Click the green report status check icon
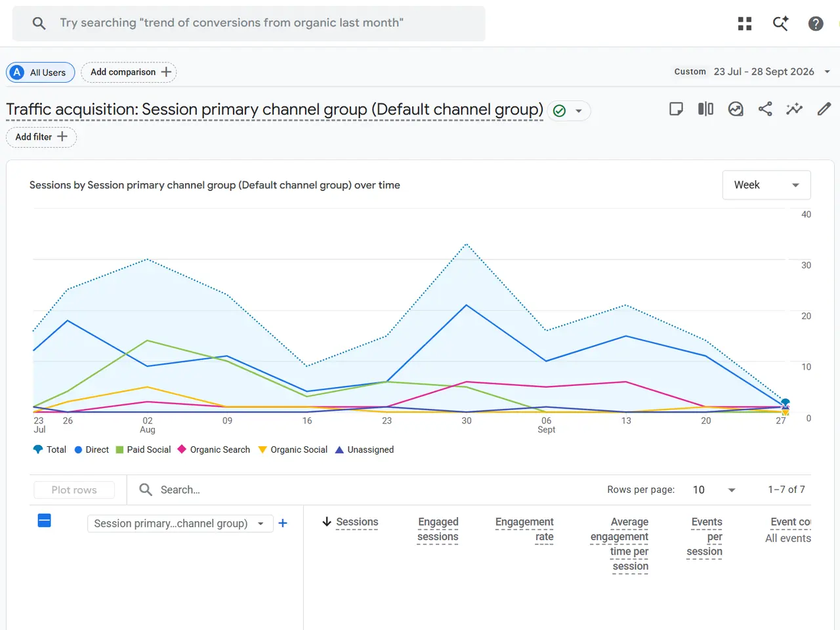This screenshot has height=630, width=840. coord(559,111)
